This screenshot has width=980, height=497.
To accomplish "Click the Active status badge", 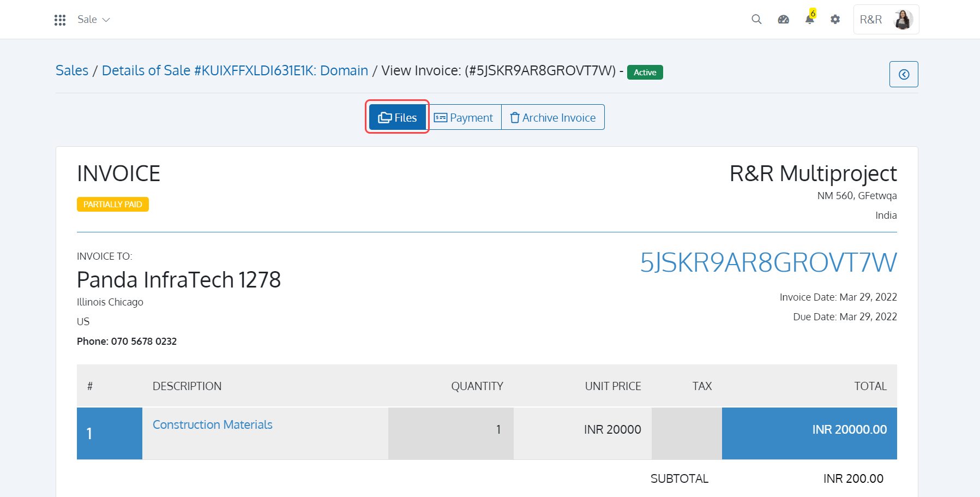I will (x=645, y=72).
